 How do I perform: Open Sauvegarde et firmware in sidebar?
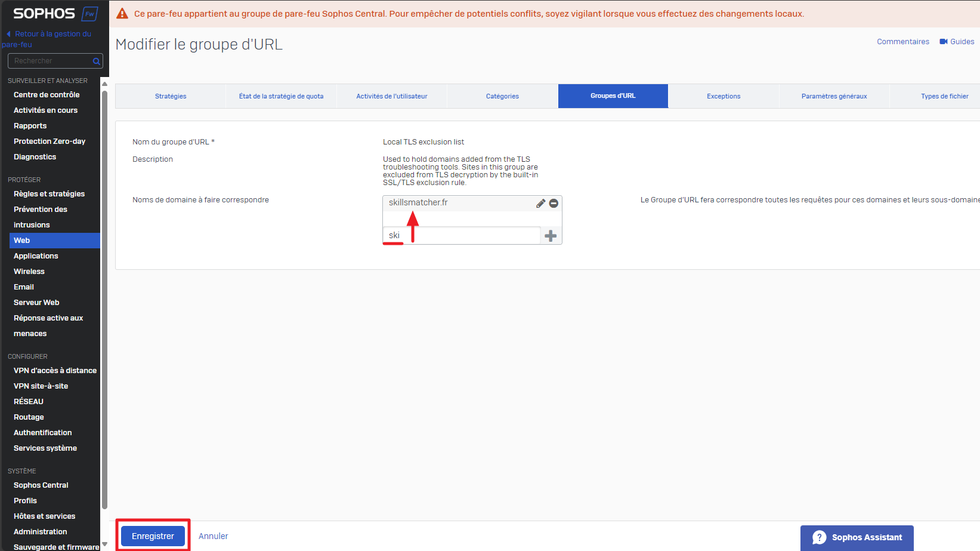pyautogui.click(x=56, y=547)
